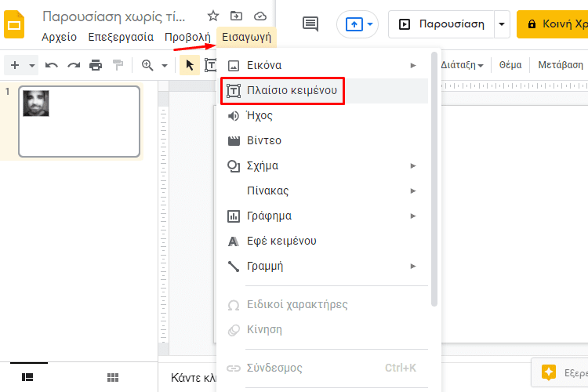The image size is (588, 392).
Task: Expand the Παρουσίαση button dropdown arrow
Action: tap(502, 24)
